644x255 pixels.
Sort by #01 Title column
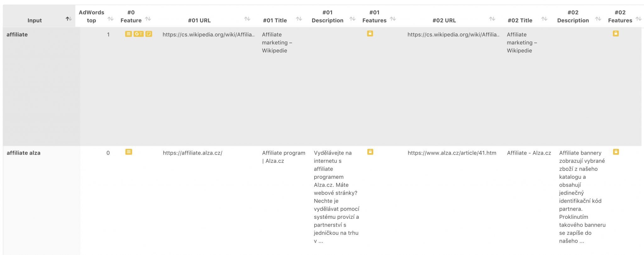299,19
